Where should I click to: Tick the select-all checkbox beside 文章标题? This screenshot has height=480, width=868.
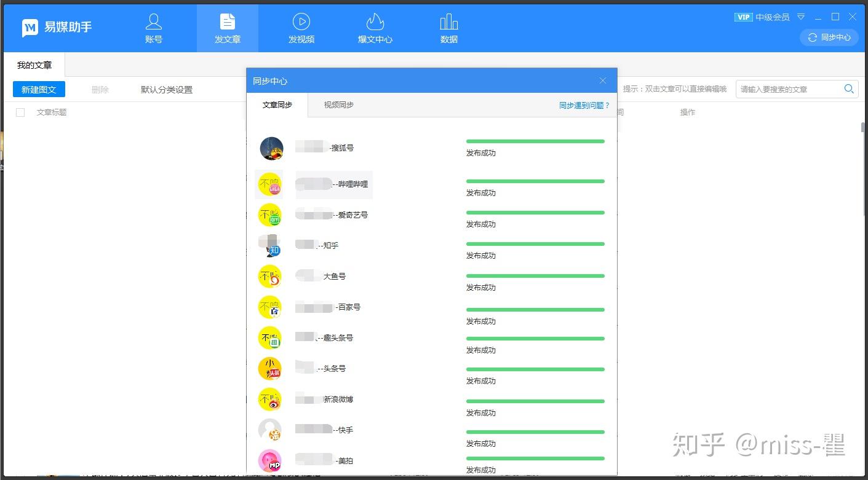pyautogui.click(x=20, y=112)
